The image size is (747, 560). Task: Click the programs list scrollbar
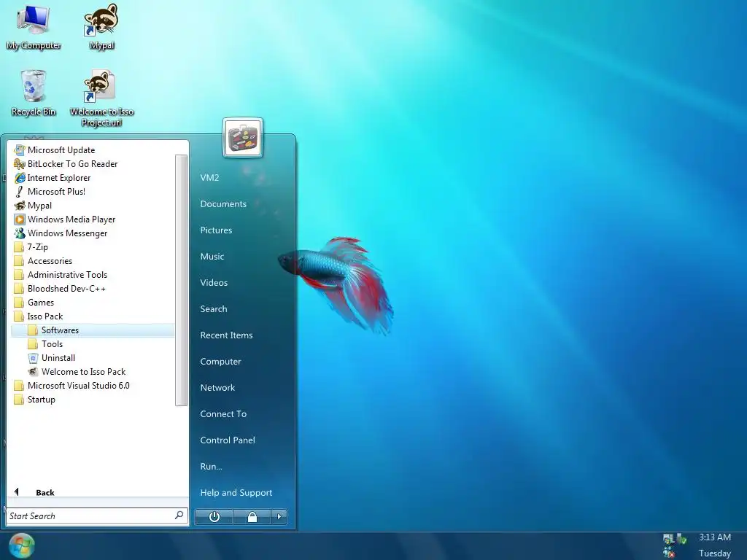tap(181, 280)
